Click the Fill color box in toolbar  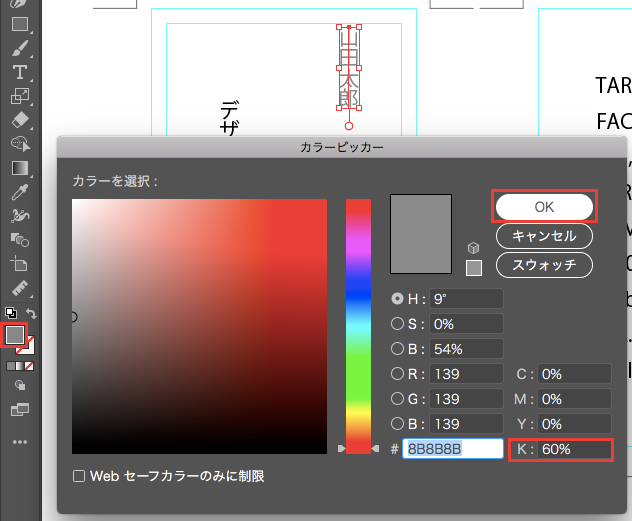click(x=15, y=335)
